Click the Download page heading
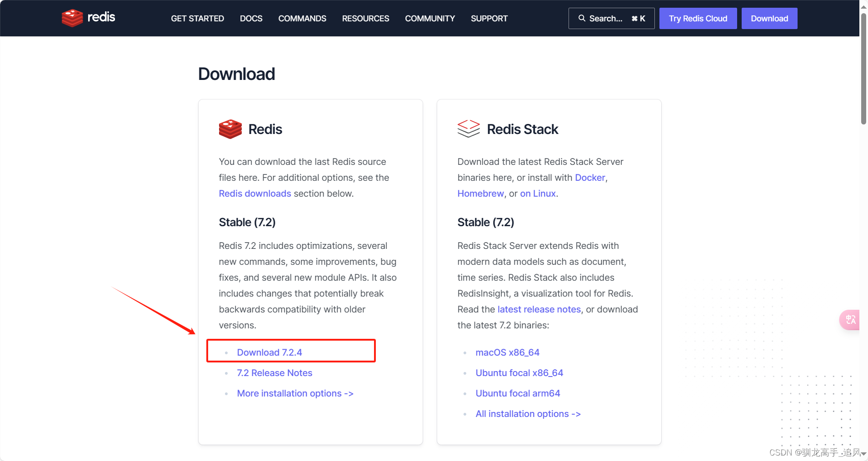Image resolution: width=868 pixels, height=461 pixels. 236,74
